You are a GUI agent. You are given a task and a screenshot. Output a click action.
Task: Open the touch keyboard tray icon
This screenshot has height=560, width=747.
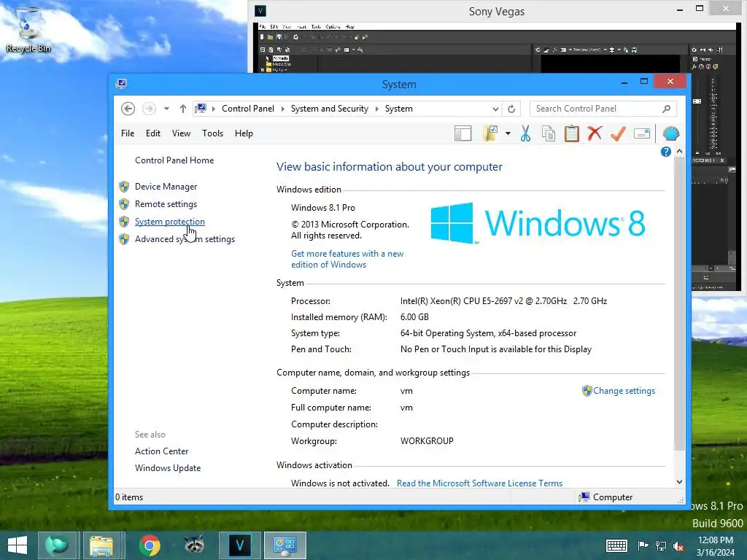(x=616, y=545)
